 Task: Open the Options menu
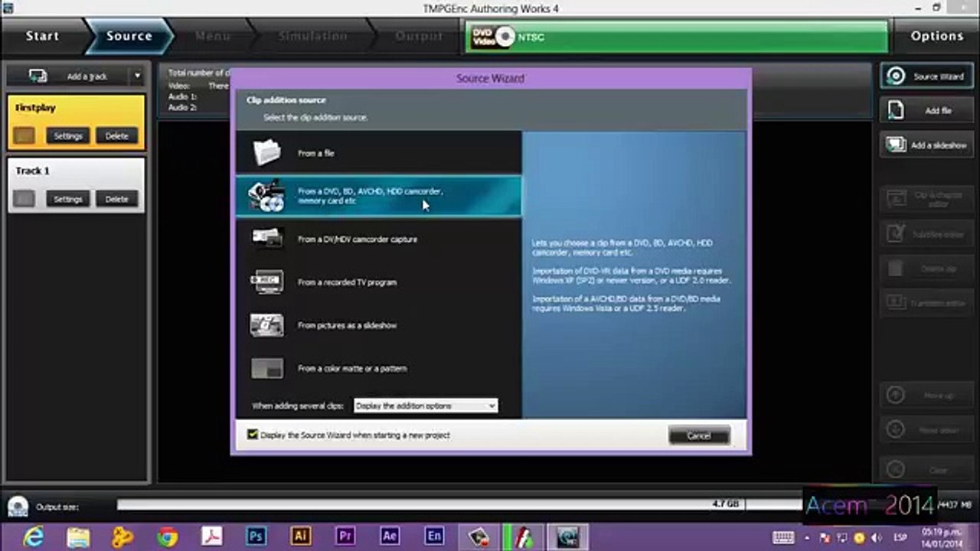coord(936,36)
